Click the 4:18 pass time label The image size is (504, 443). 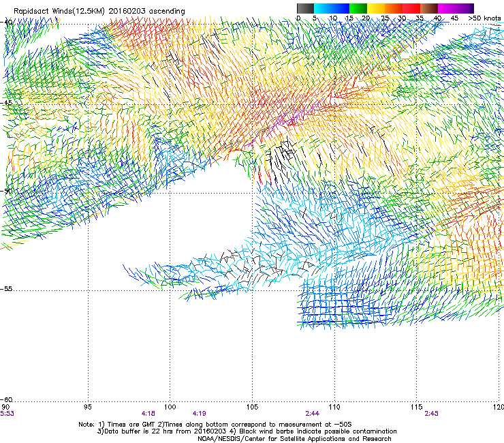148,414
